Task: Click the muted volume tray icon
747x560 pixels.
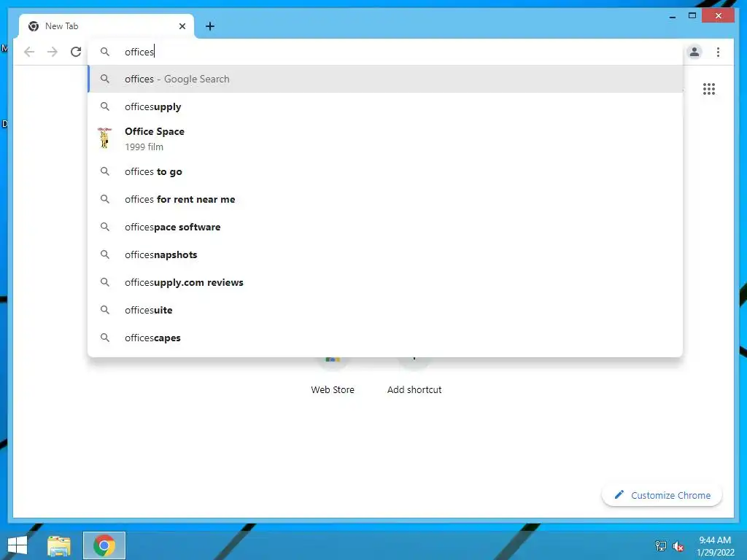Action: click(678, 546)
